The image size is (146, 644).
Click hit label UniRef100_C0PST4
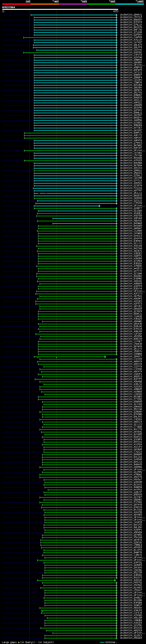tap(131, 55)
